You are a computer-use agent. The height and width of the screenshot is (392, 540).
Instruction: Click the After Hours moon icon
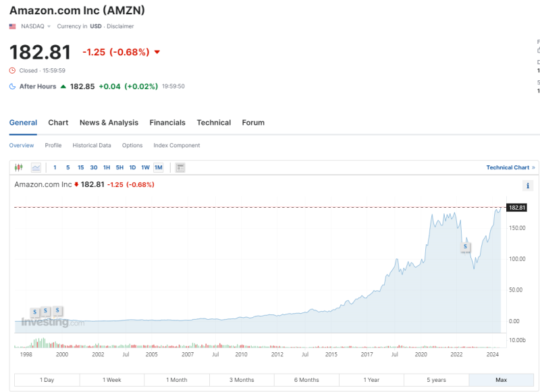[x=12, y=86]
